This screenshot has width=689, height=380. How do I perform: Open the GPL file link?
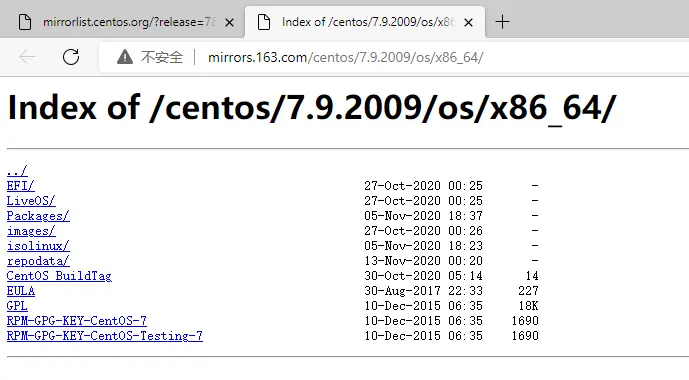tap(17, 305)
